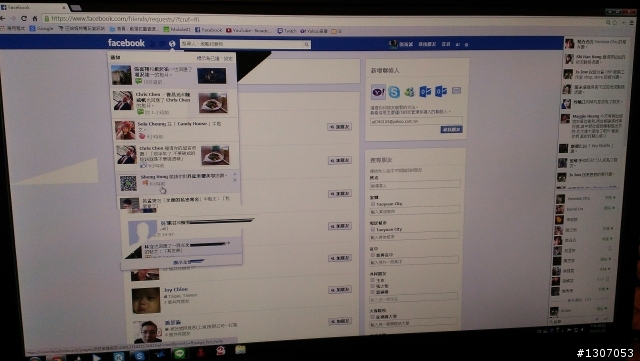Close the Facebook browser tab
640x361 pixels.
point(64,7)
